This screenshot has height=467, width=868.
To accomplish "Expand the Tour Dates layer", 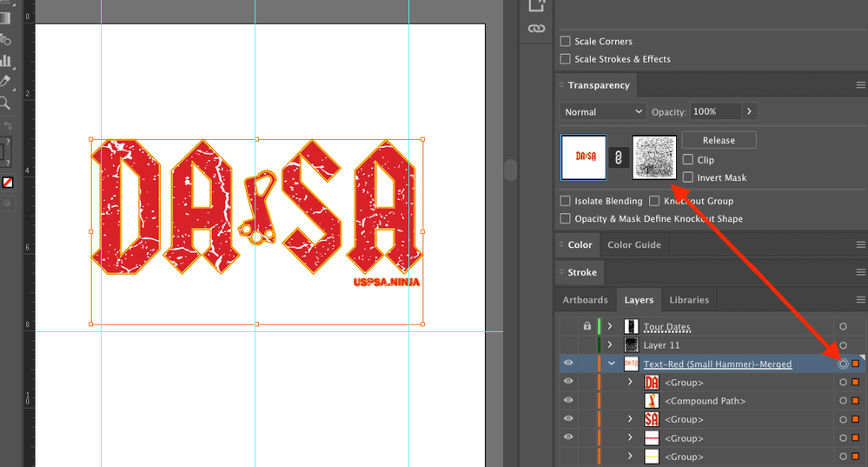I will coord(610,326).
